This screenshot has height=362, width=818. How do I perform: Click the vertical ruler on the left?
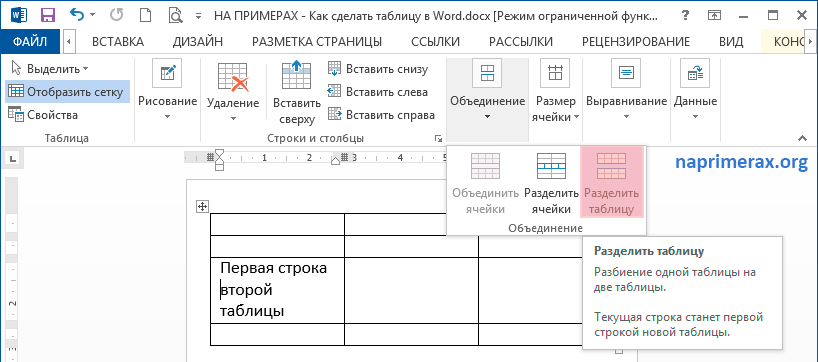coord(12,270)
